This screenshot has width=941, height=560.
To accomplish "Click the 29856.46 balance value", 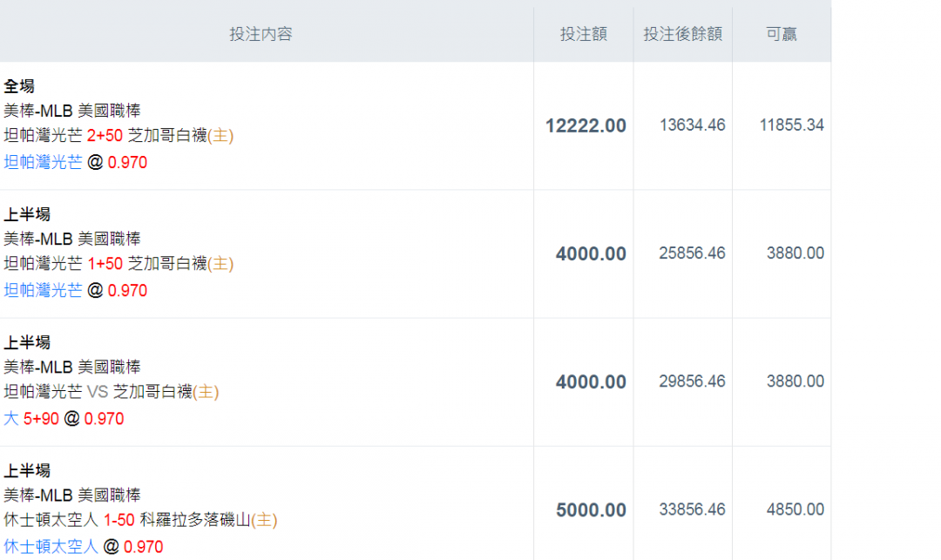I will 692,381.
